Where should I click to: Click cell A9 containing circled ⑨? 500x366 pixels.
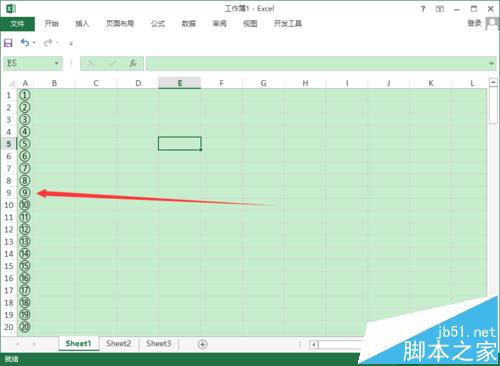25,193
